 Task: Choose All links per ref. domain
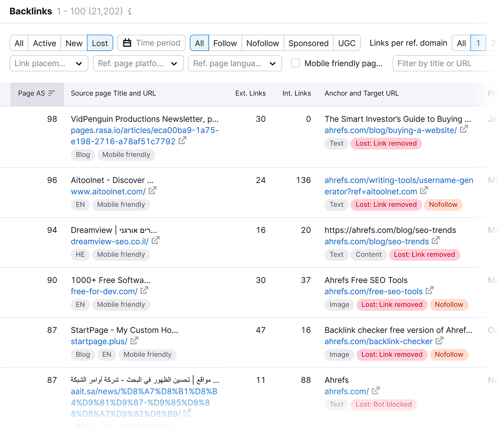(x=461, y=43)
